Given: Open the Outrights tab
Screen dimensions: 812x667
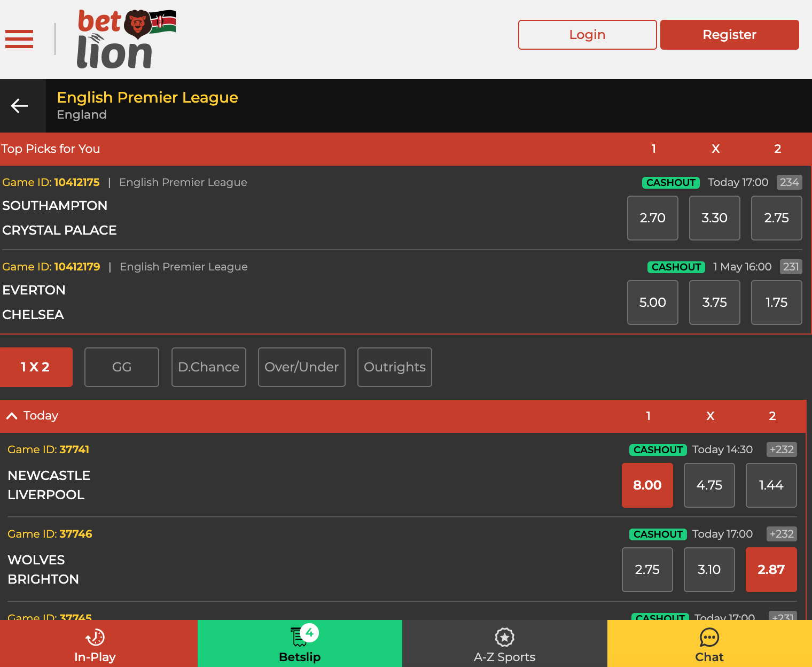Looking at the screenshot, I should (x=395, y=367).
